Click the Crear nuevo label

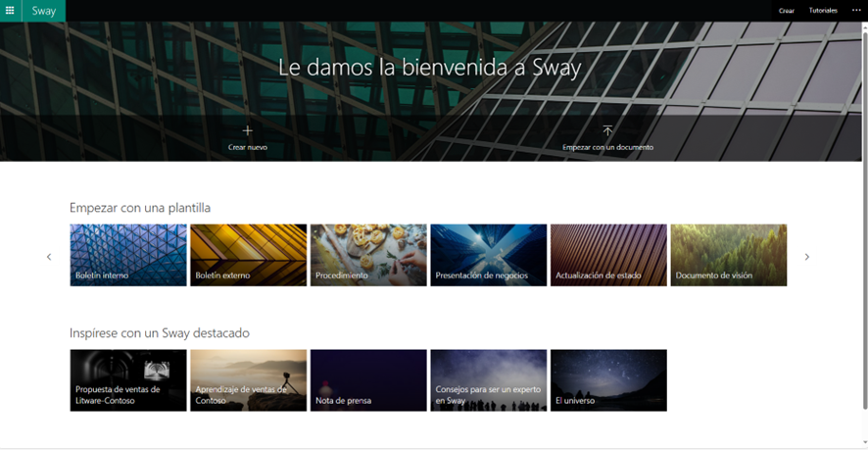pos(248,147)
